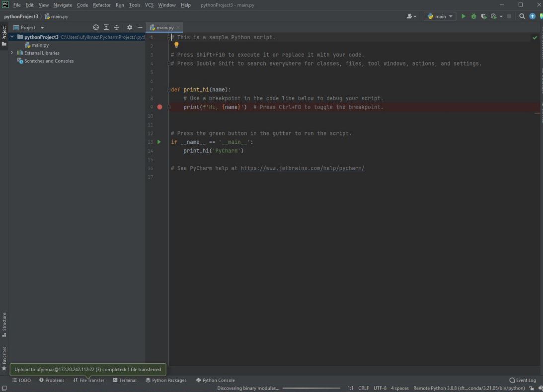This screenshot has width=543, height=392.
Task: Expand External Libraries in the Project tree
Action: 11,53
